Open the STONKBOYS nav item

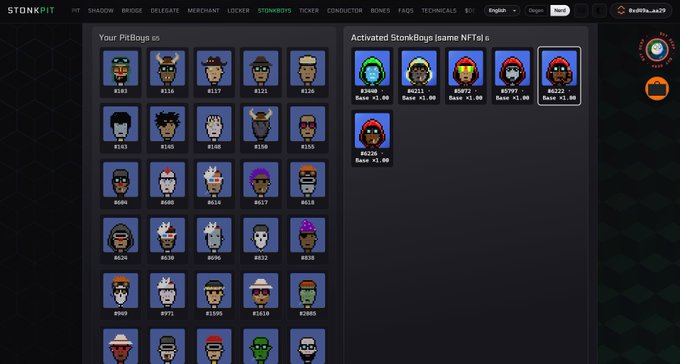275,10
